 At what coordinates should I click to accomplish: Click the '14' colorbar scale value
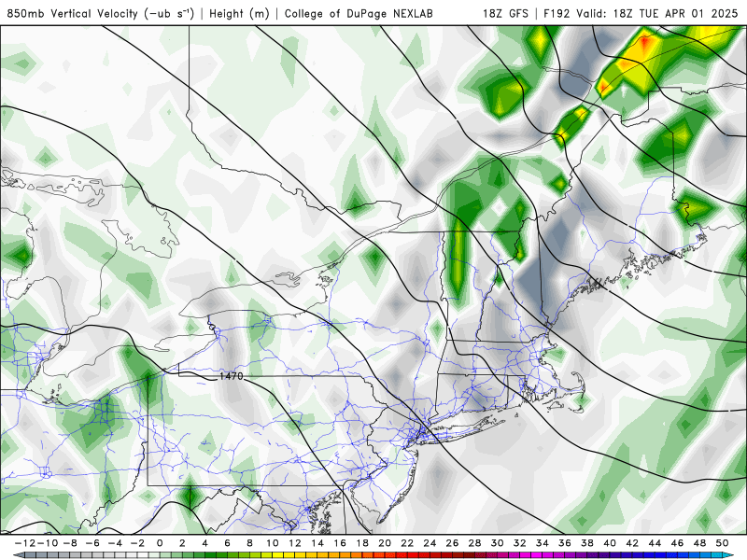click(x=317, y=543)
